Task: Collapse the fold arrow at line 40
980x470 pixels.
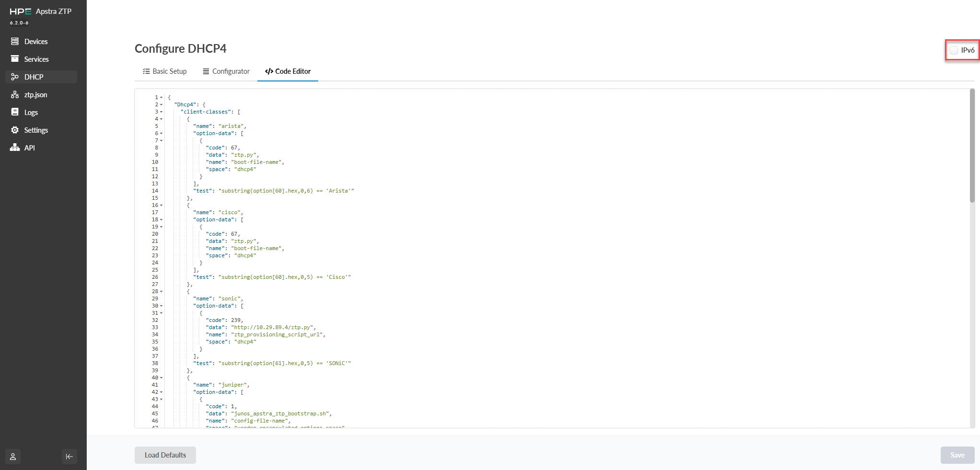Action: (x=161, y=378)
